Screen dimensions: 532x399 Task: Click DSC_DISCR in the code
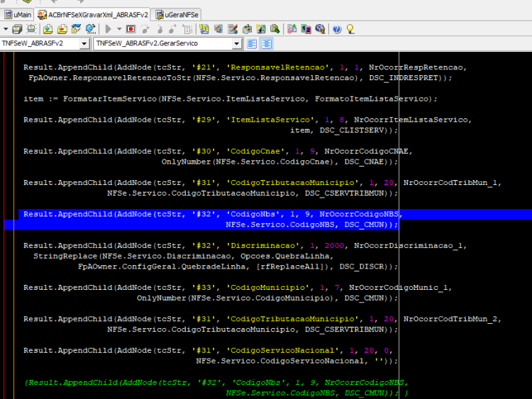point(361,266)
